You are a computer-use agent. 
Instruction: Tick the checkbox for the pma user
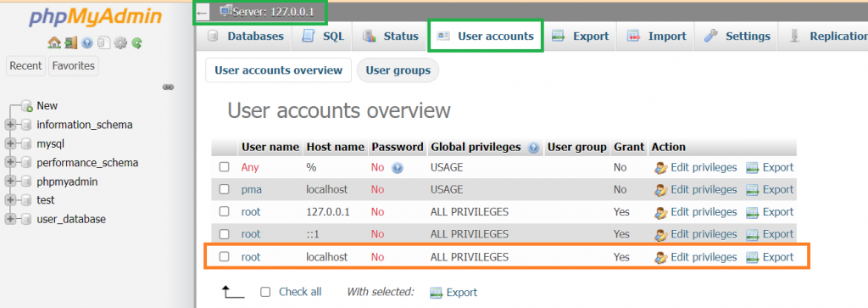coord(224,189)
